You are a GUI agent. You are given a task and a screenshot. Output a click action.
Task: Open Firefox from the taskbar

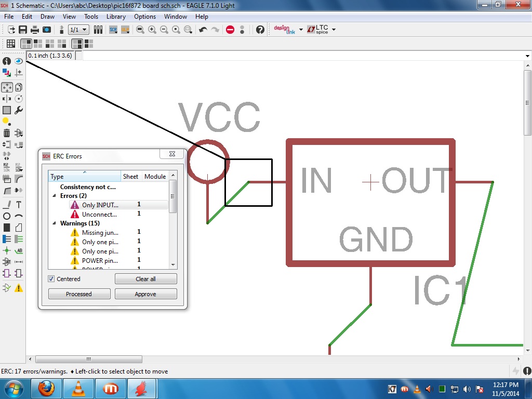[x=46, y=389]
